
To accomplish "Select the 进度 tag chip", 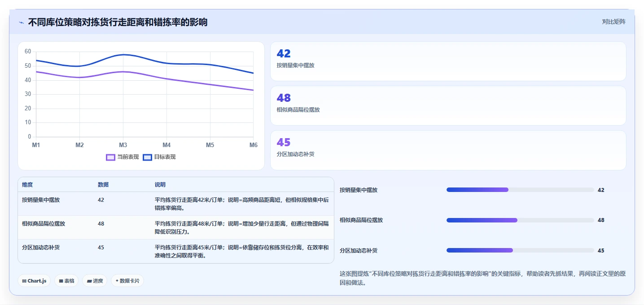I will (95, 281).
